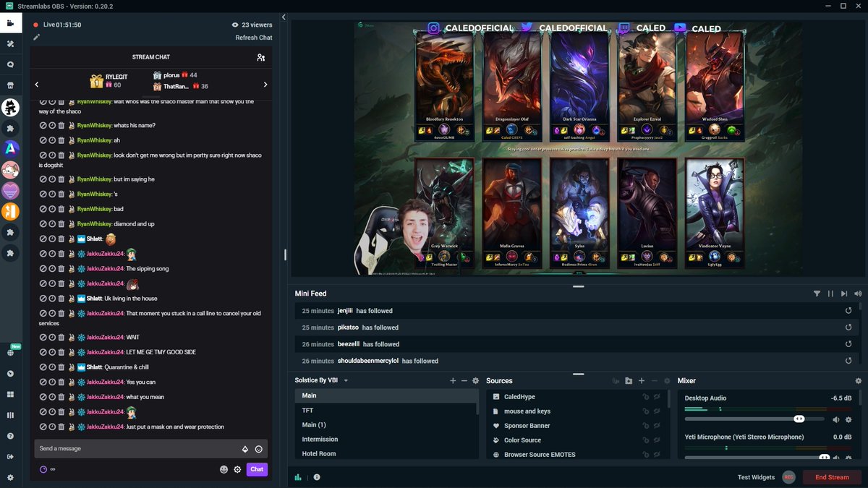
Task: Remove selected scene with minus icon
Action: click(x=464, y=381)
